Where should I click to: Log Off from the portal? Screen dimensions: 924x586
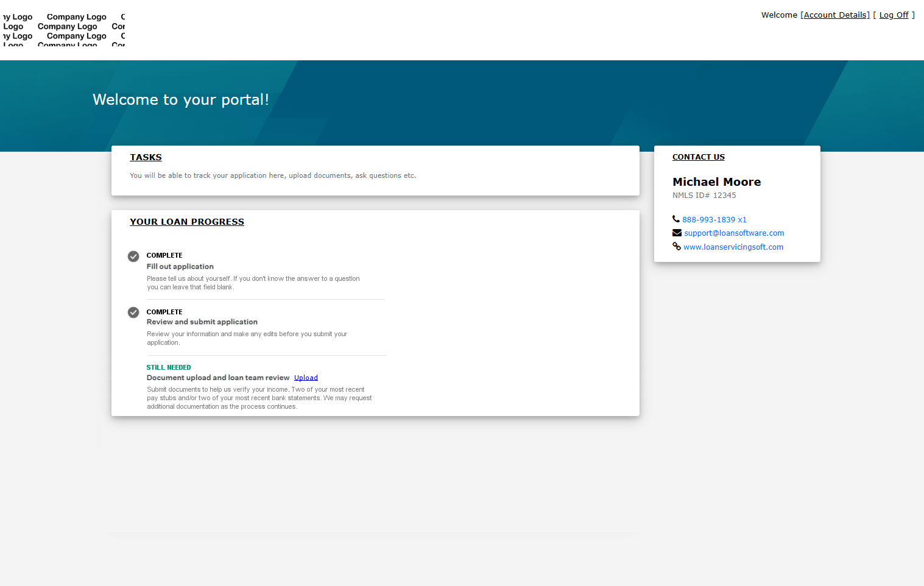point(893,15)
